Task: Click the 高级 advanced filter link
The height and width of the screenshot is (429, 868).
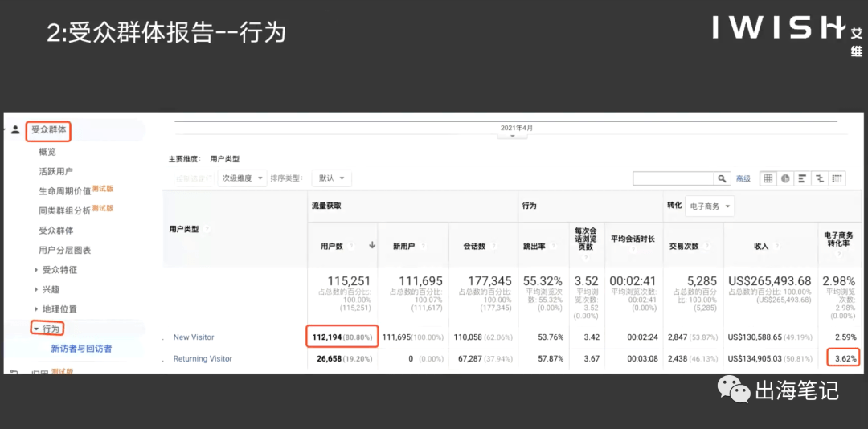Action: point(743,178)
